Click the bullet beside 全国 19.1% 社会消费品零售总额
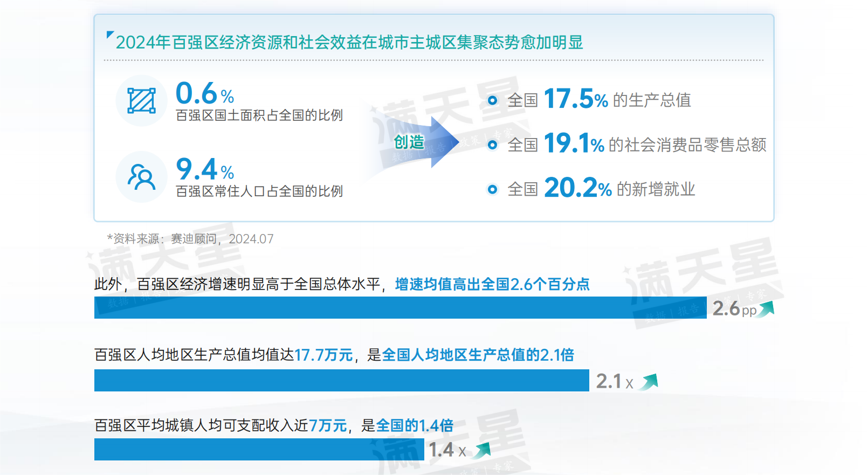This screenshot has height=475, width=868. [492, 144]
